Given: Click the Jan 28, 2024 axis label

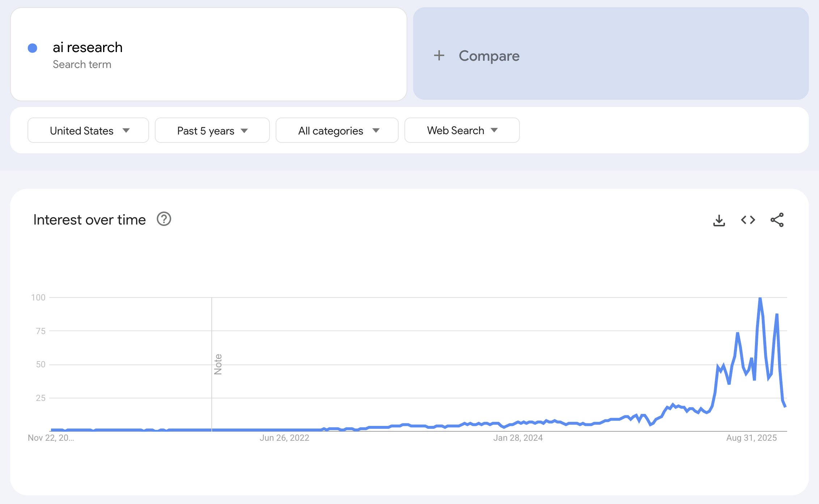Looking at the screenshot, I should (x=518, y=438).
